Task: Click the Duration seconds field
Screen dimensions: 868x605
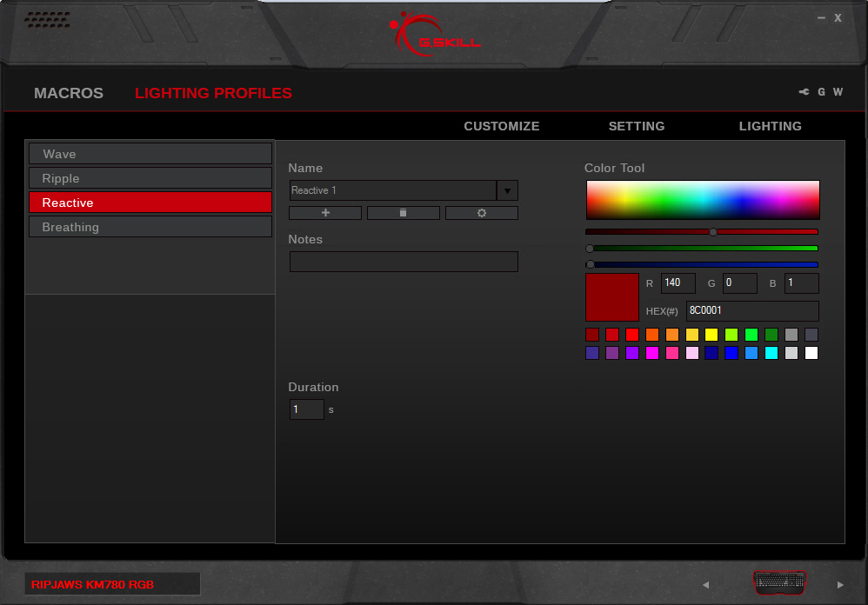Action: coord(307,409)
